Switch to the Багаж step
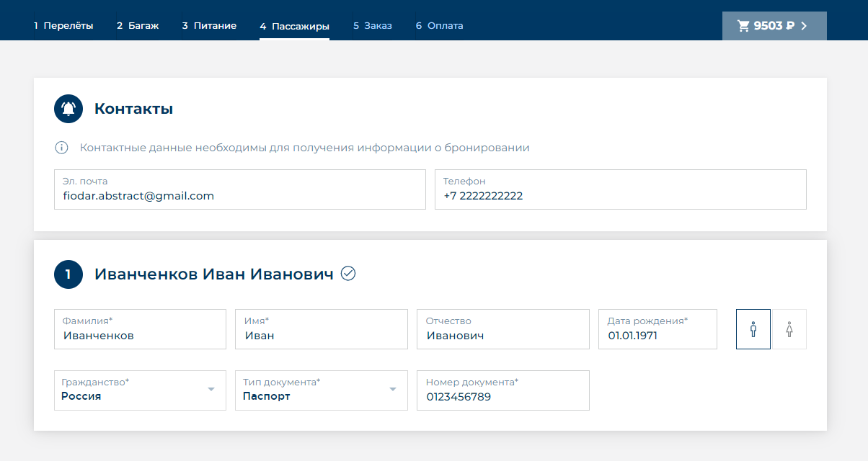 tap(138, 26)
